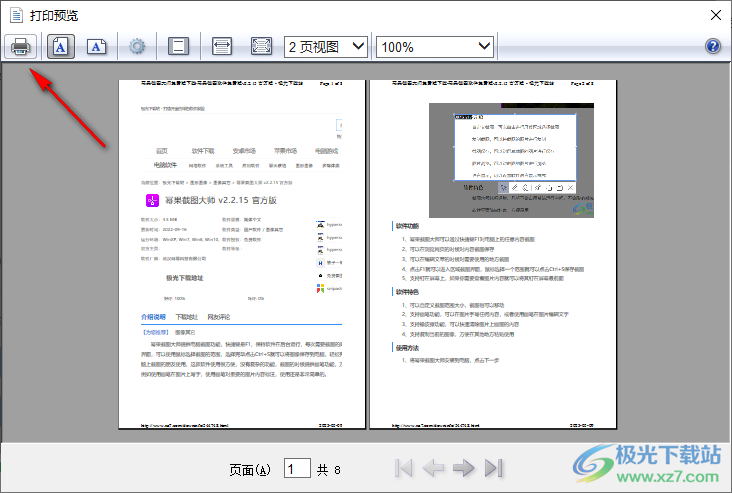Click the second preview page thumbnail
Viewport: 732px width, 493px height.
493,254
